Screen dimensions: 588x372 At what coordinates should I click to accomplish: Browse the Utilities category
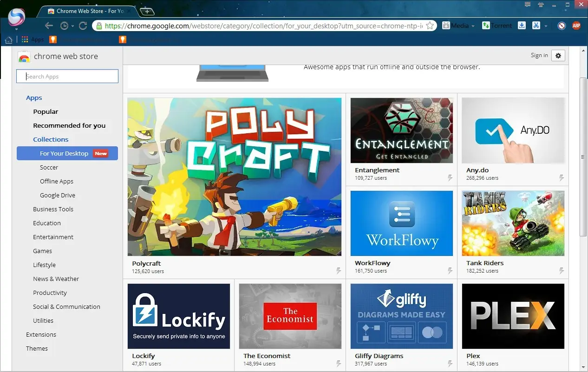tap(43, 320)
